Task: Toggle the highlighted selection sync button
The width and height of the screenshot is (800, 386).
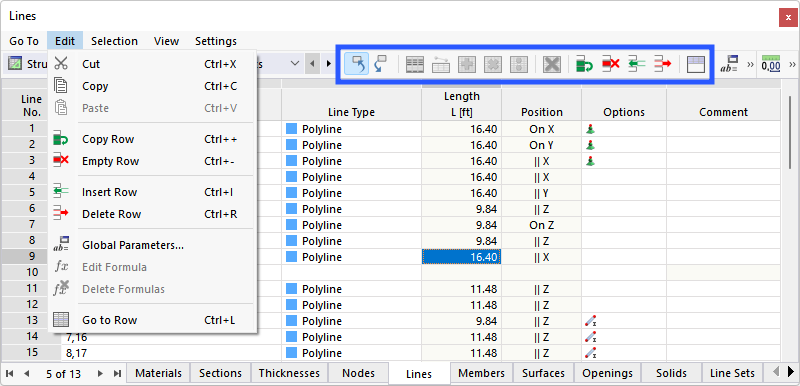Action: tap(357, 64)
